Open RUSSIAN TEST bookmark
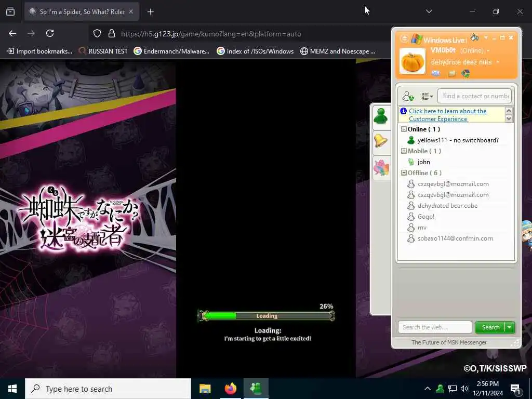The height and width of the screenshot is (399, 532). [103, 51]
